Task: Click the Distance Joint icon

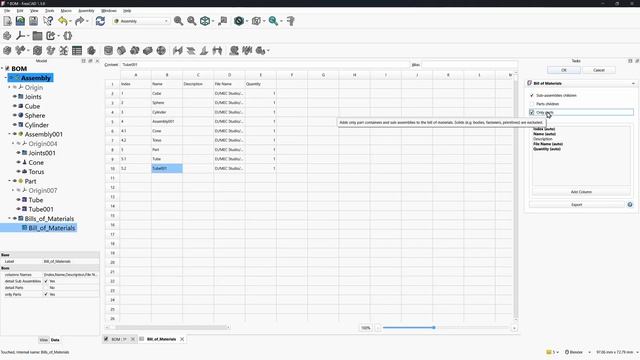Action: pyautogui.click(x=178, y=51)
